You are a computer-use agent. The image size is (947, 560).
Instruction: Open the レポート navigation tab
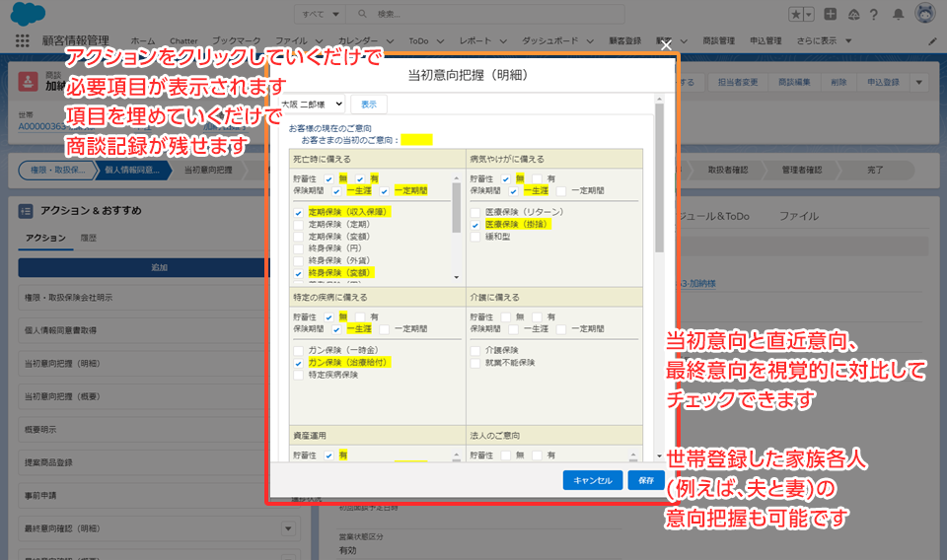coord(478,40)
